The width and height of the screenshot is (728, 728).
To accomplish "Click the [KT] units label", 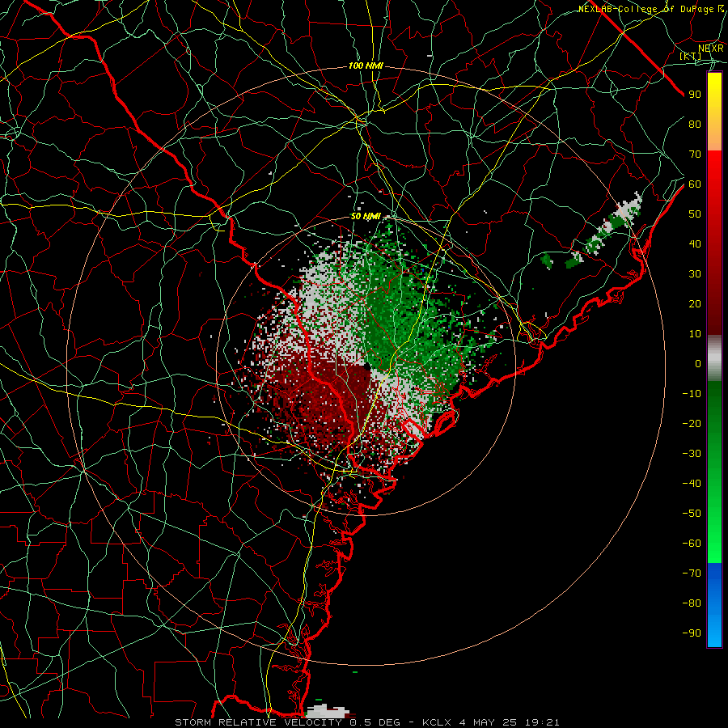I will coord(691,56).
